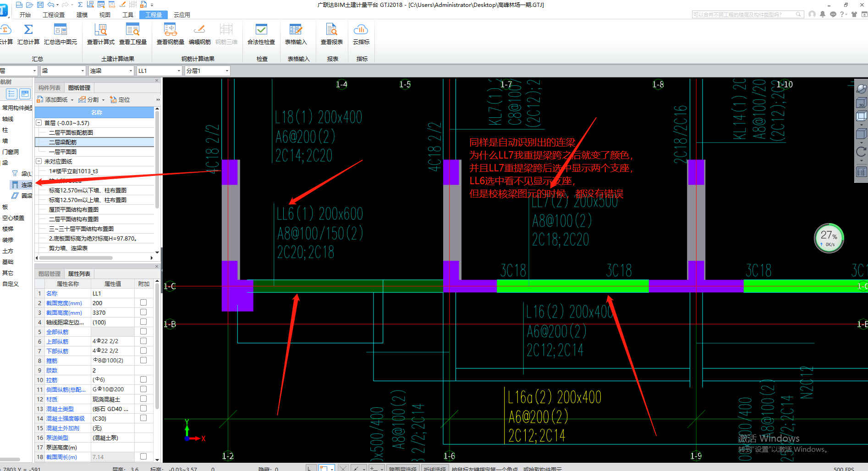Click the quick access sigma icon
868x471 pixels.
[80, 5]
